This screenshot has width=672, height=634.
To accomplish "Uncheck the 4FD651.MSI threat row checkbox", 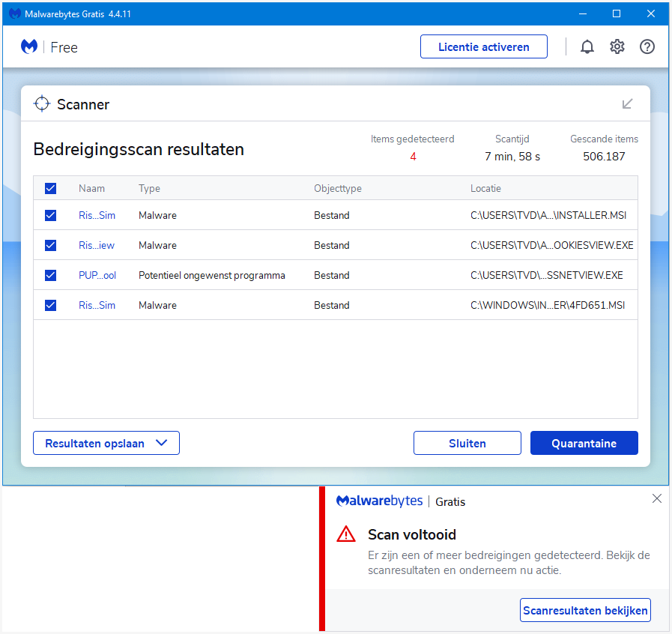I will (x=51, y=305).
